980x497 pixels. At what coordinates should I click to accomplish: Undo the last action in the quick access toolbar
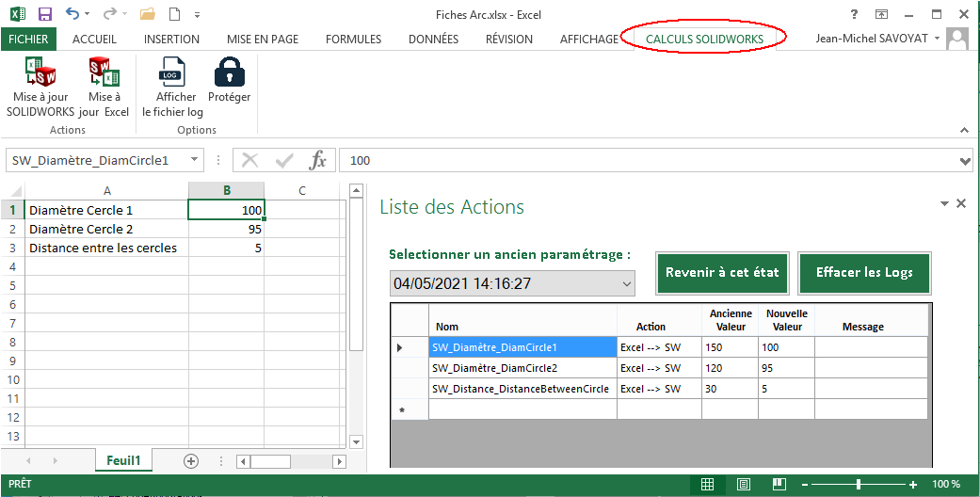point(72,15)
